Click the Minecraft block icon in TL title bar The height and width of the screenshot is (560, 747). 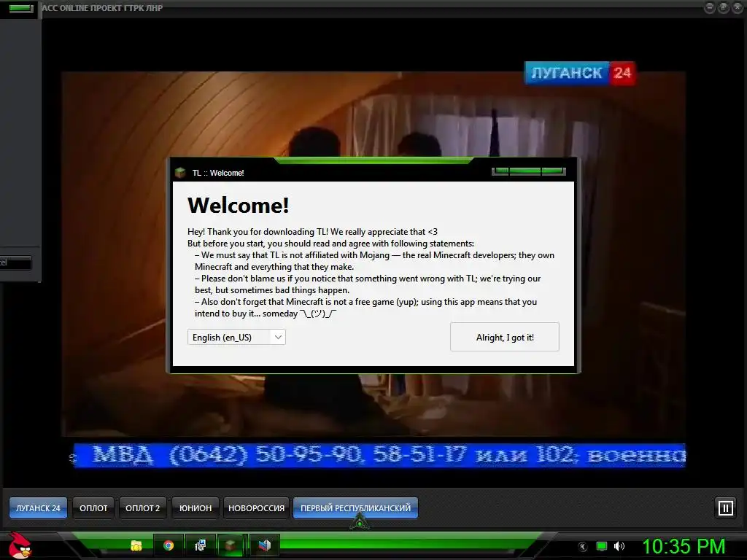point(180,172)
